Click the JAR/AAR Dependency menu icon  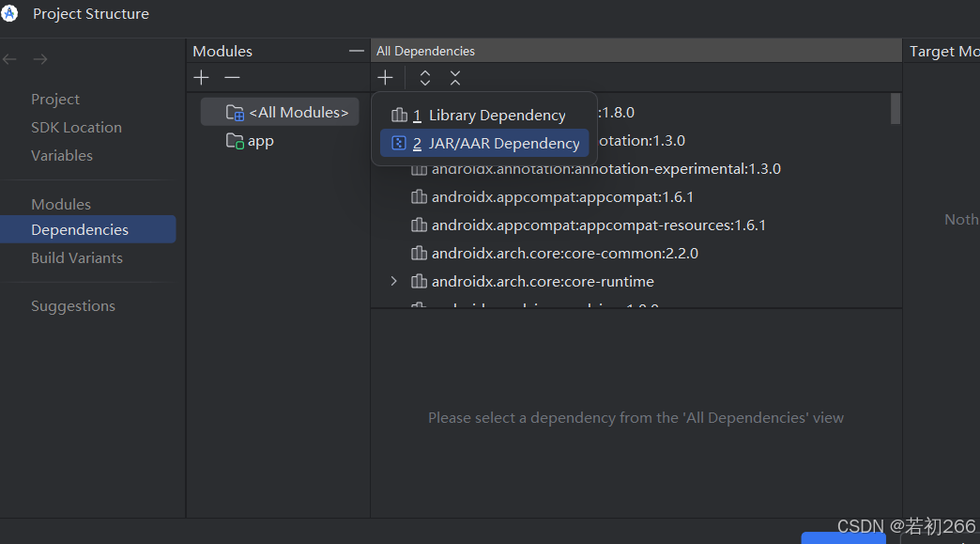point(399,143)
